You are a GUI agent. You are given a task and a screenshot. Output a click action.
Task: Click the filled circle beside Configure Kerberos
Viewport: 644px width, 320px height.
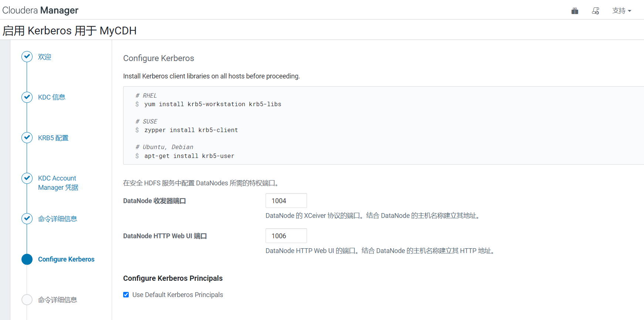(27, 259)
